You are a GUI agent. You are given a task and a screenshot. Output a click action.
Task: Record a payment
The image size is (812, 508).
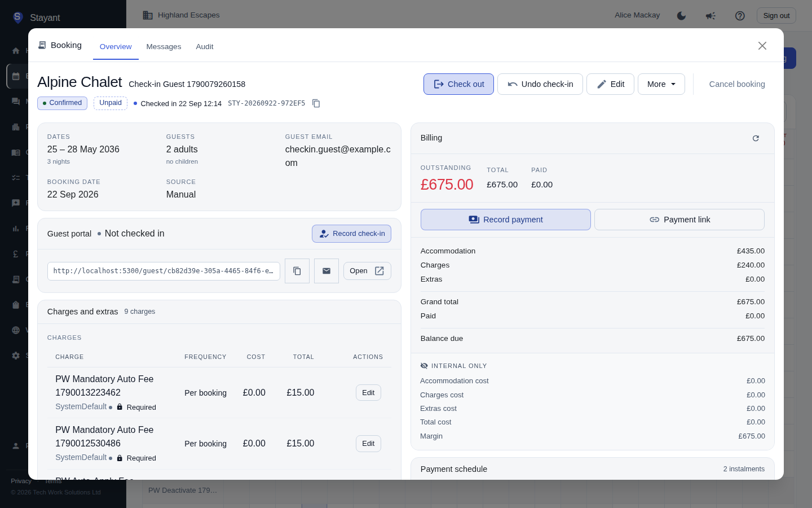click(506, 220)
